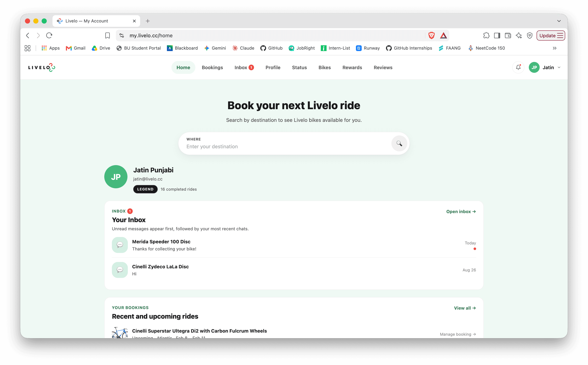Switch to the Profile tab
This screenshot has width=588, height=365.
(273, 67)
